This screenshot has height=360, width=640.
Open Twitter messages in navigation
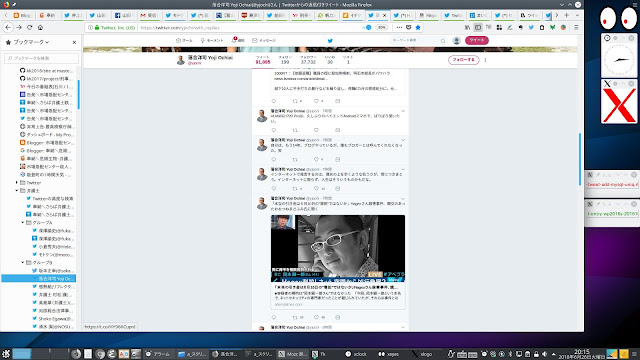pos(264,40)
